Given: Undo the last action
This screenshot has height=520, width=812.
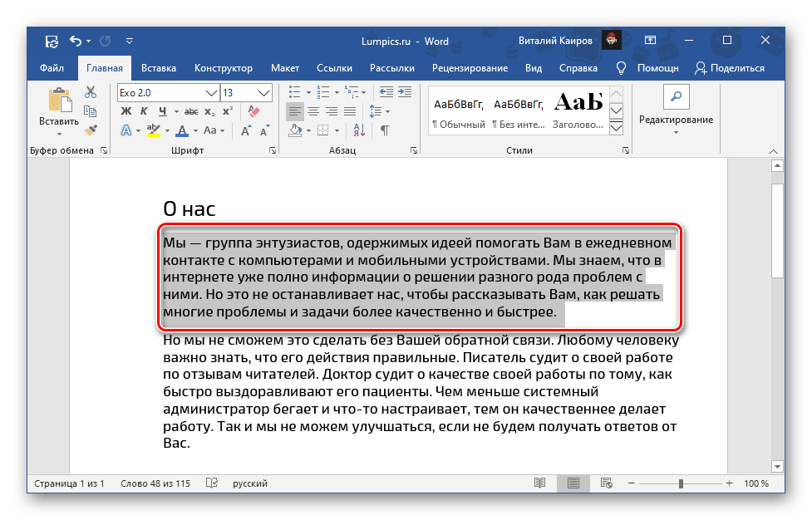Looking at the screenshot, I should click(76, 41).
